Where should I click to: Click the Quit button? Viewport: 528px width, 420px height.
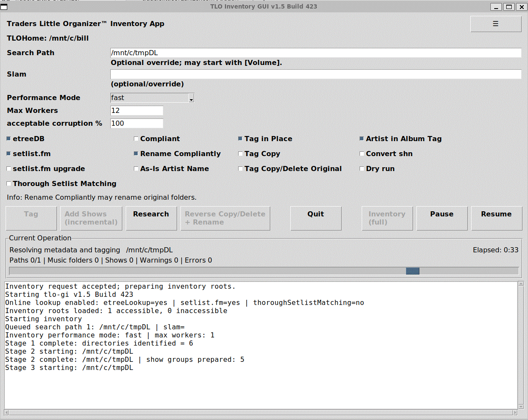pos(316,218)
